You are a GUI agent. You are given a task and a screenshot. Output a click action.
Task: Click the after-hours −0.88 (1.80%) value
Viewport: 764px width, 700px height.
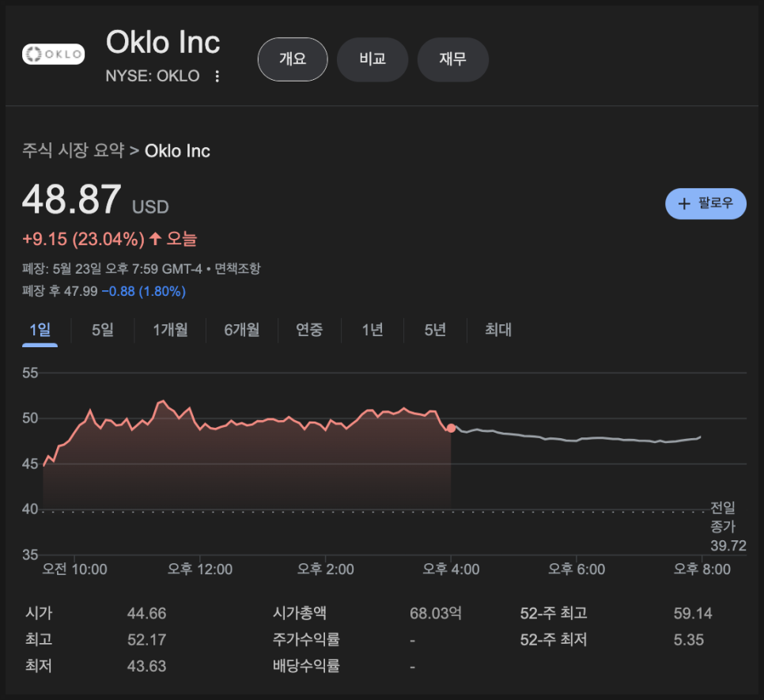pyautogui.click(x=144, y=291)
